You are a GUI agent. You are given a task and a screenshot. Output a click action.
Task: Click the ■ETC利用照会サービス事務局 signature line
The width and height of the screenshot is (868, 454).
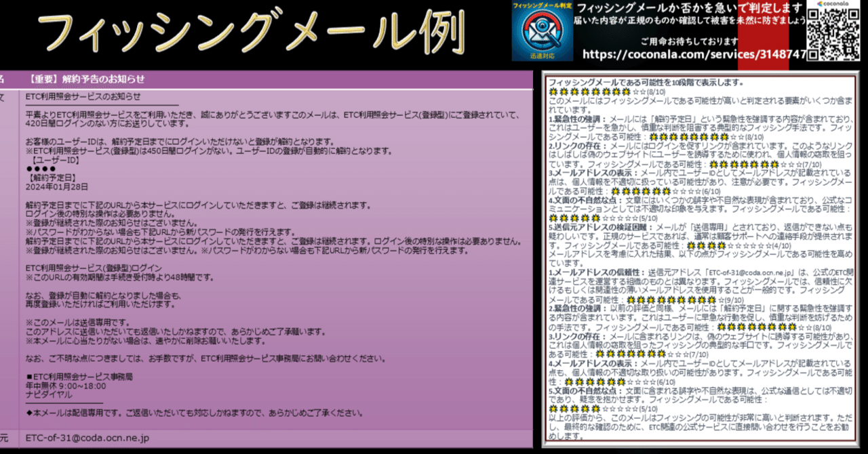click(x=79, y=376)
